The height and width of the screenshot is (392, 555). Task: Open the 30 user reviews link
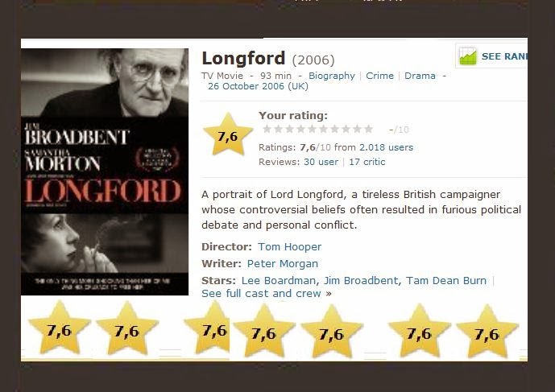pos(321,162)
